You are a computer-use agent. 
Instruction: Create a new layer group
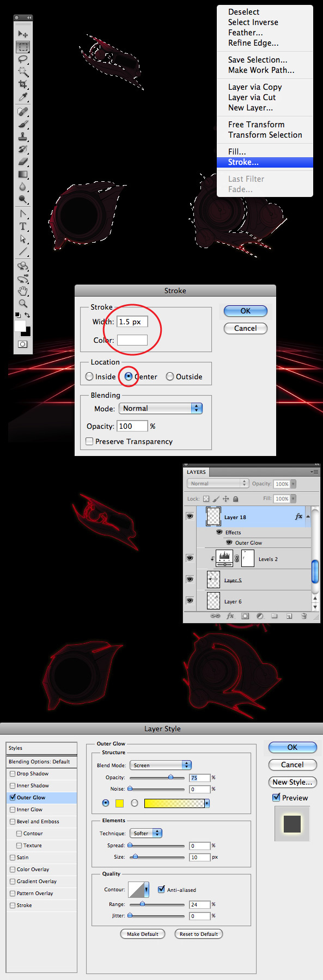(x=275, y=616)
